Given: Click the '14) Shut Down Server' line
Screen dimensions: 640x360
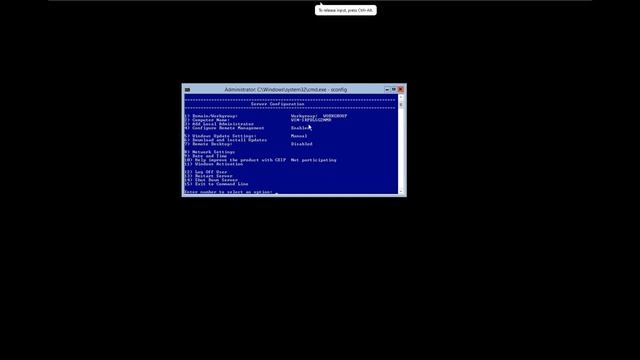Looking at the screenshot, I should point(211,180).
